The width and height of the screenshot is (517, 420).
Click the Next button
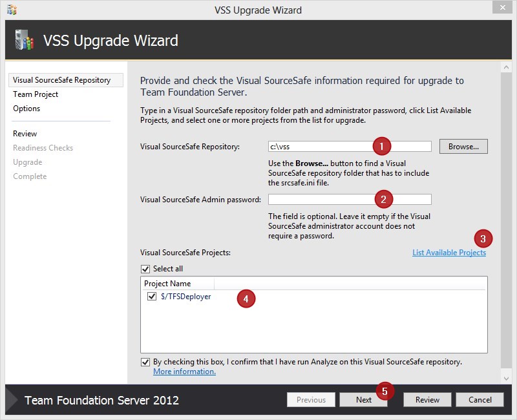coord(364,399)
